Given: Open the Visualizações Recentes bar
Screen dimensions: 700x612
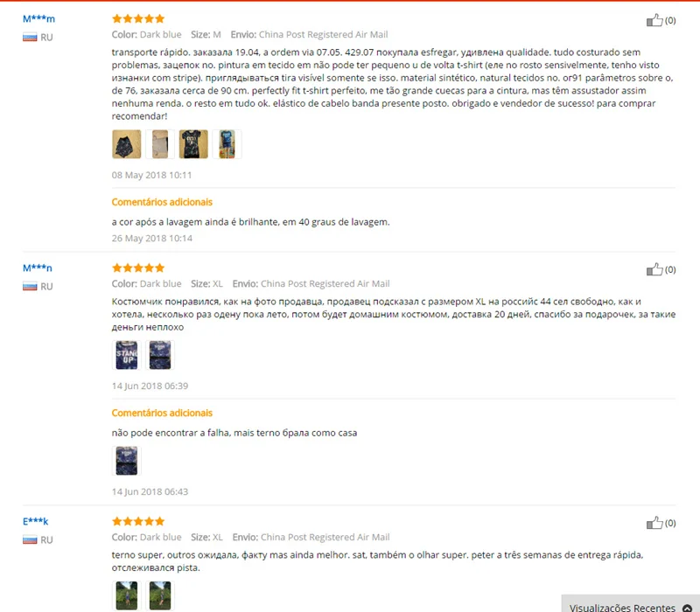Looking at the screenshot, I should click(x=630, y=604).
